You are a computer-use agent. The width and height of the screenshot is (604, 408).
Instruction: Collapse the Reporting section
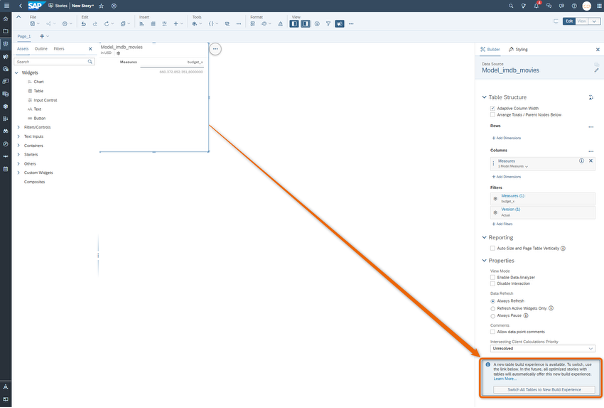[484, 237]
